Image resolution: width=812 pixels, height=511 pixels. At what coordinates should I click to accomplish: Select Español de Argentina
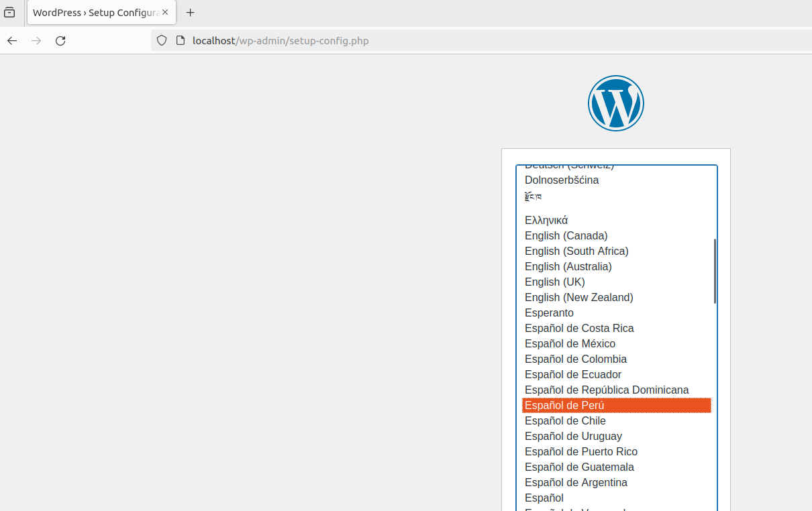pyautogui.click(x=616, y=482)
